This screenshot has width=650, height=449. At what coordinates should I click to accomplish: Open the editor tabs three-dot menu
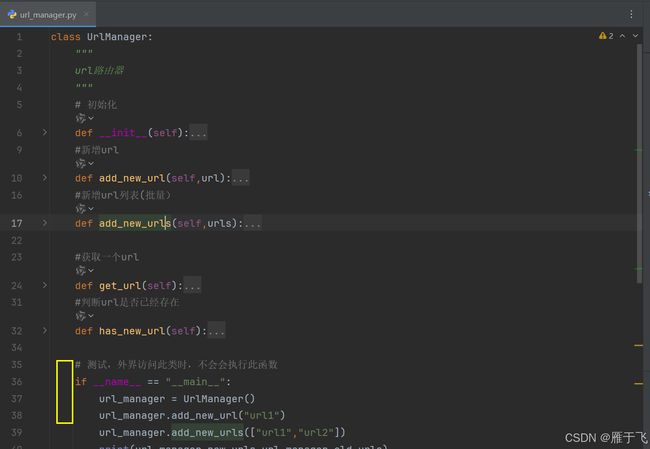click(631, 15)
